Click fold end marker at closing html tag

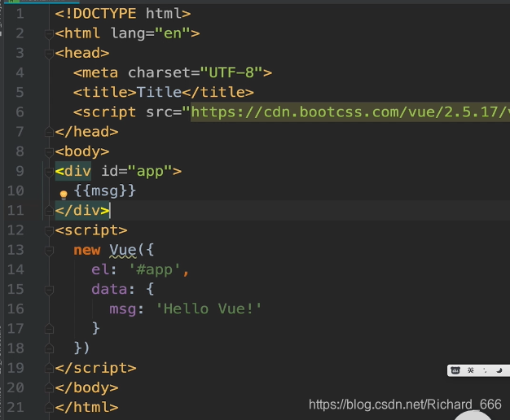49,408
